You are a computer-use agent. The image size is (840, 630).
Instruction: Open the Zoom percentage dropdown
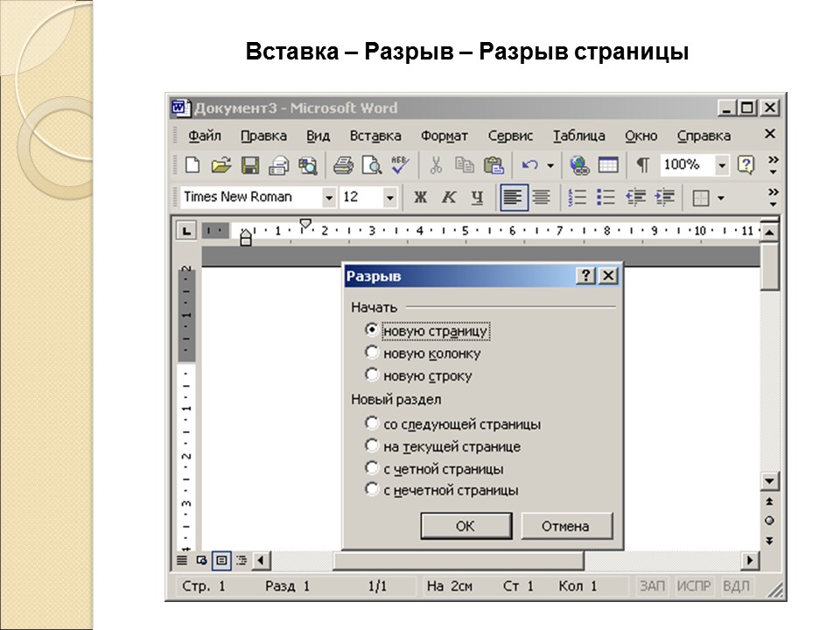(x=724, y=166)
